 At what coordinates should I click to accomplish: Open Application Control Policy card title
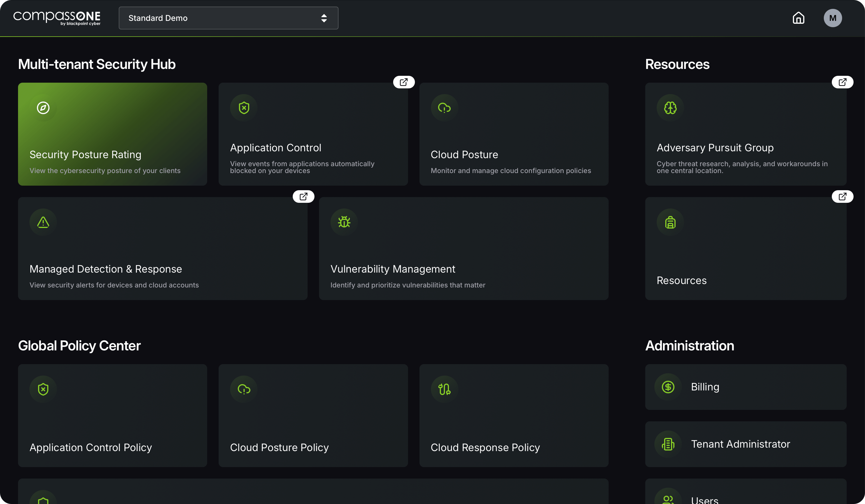coord(91,447)
